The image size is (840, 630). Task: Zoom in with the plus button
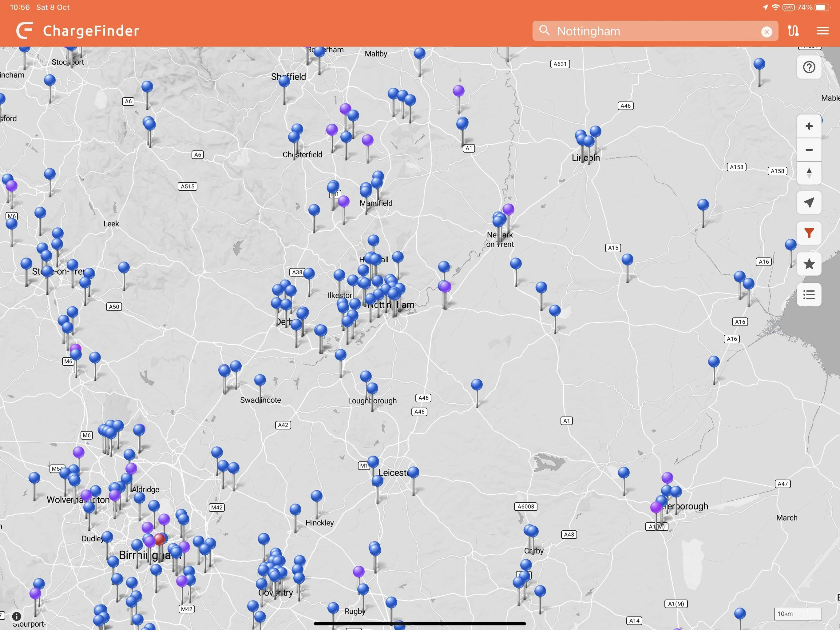coord(809,126)
